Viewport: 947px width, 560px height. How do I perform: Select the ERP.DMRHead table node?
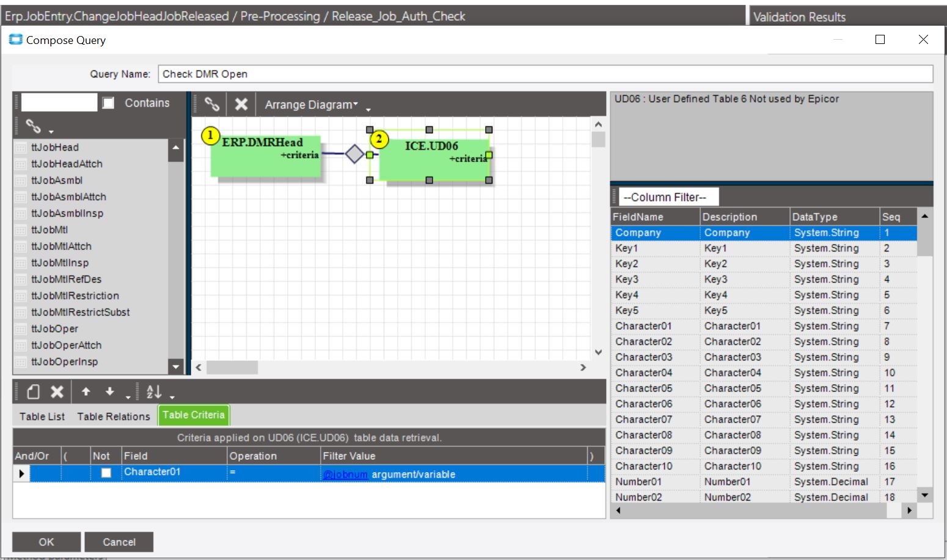tap(266, 156)
